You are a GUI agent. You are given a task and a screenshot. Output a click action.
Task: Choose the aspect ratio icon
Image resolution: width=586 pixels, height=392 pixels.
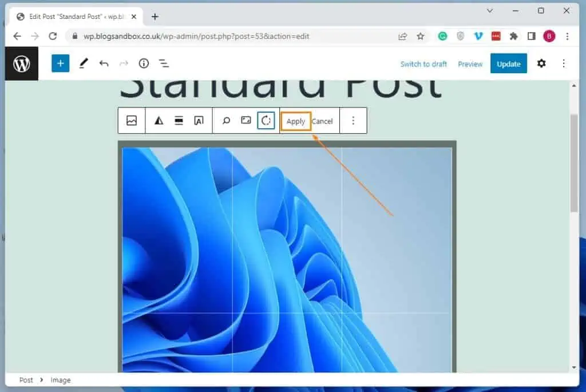click(246, 120)
